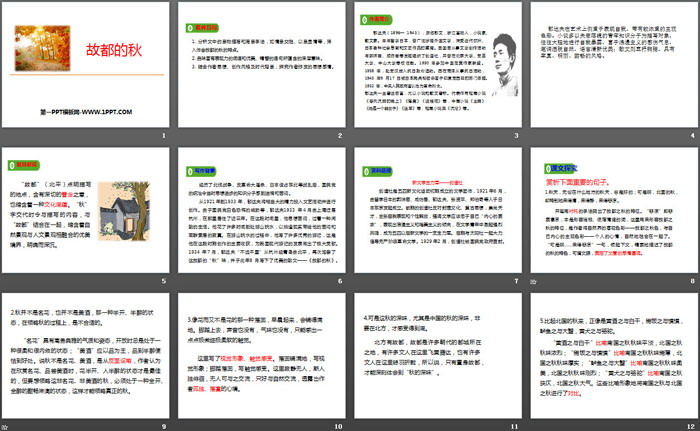Image resolution: width=700 pixels, height=431 pixels.
Task: Click slide number label '3'
Action: 517,135
